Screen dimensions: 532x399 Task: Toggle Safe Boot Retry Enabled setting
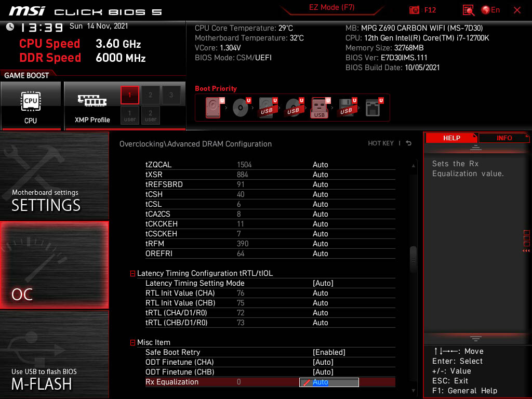(329, 352)
